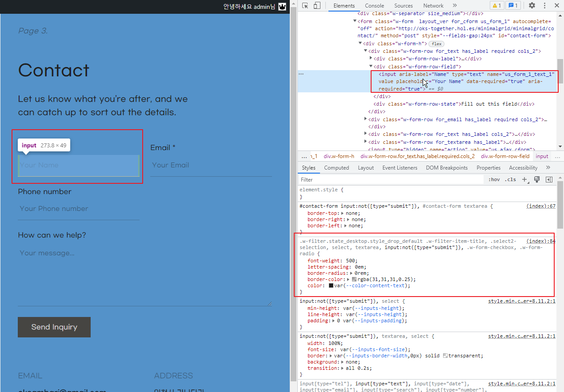Click the var(--color-content-text) value
The image size is (564, 392).
tap(372, 286)
